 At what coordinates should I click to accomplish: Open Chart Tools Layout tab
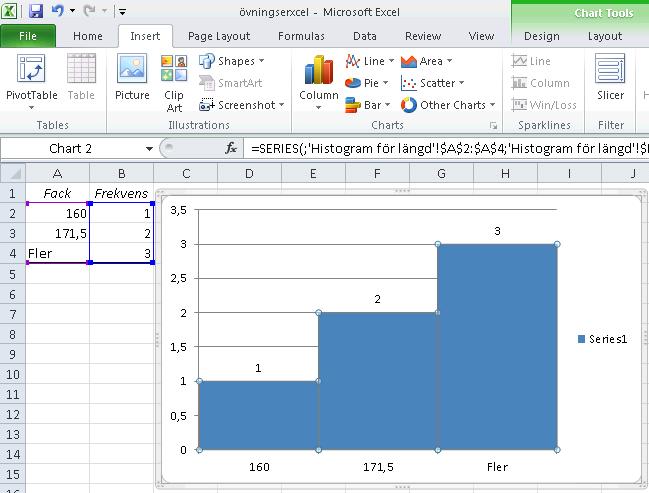pos(605,36)
